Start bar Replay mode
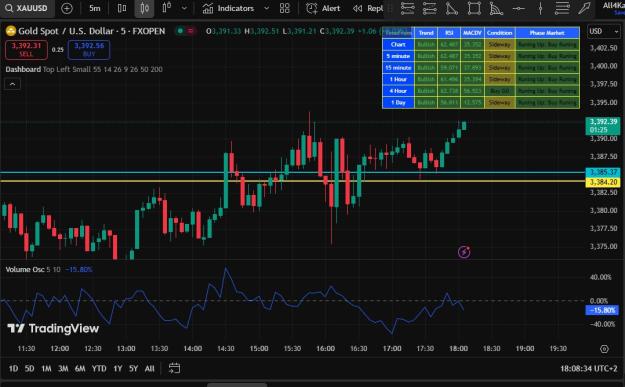 click(x=368, y=8)
